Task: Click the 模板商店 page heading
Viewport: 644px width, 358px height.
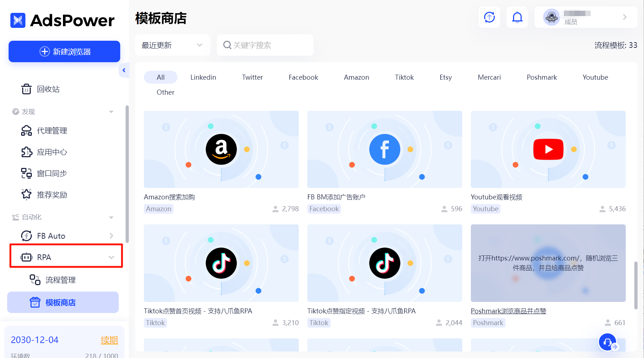Action: coord(161,18)
